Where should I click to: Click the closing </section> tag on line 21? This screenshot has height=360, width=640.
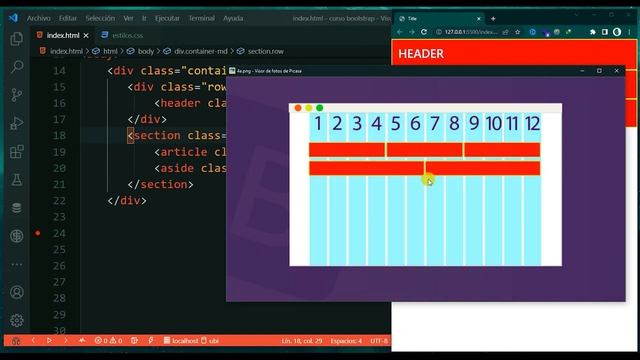click(160, 184)
